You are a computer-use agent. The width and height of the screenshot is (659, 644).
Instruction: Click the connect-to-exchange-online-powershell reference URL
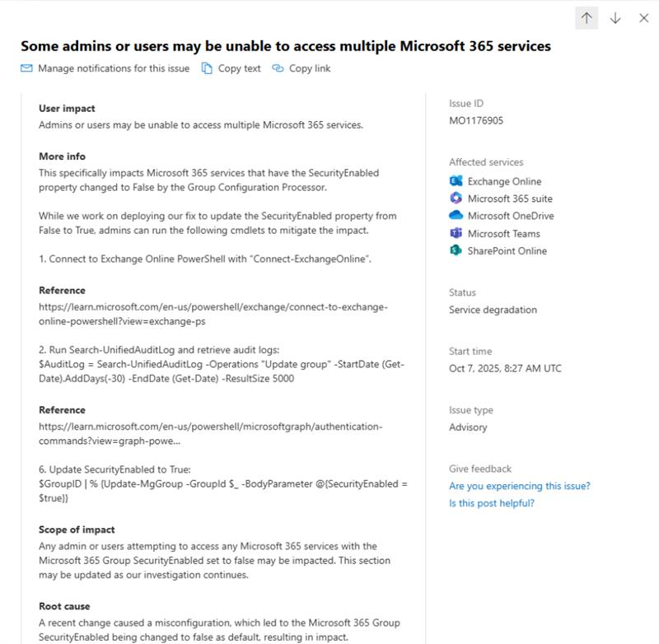(x=213, y=315)
